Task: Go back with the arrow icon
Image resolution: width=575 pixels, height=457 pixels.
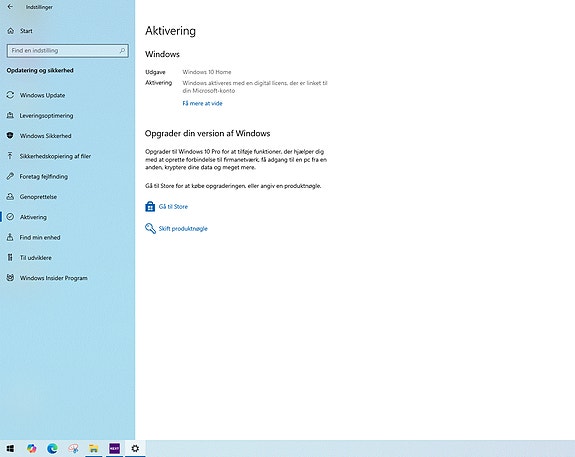Action: point(10,7)
